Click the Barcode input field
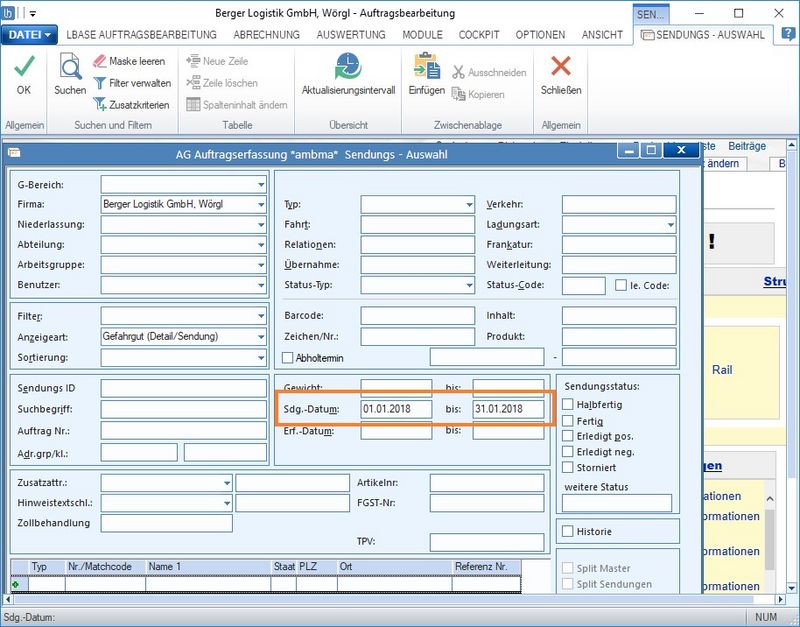The width and height of the screenshot is (800, 627). (x=417, y=316)
